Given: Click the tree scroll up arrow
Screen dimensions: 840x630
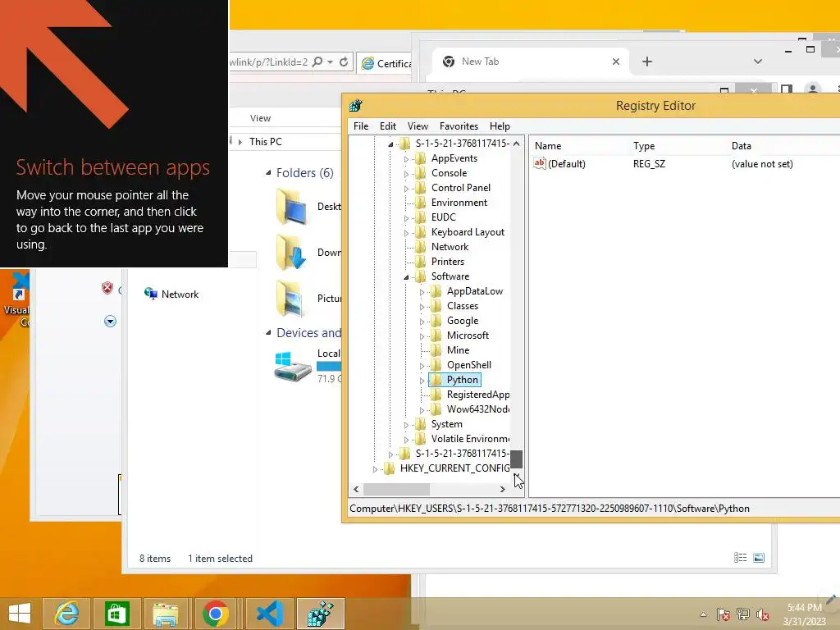Looking at the screenshot, I should pyautogui.click(x=516, y=144).
